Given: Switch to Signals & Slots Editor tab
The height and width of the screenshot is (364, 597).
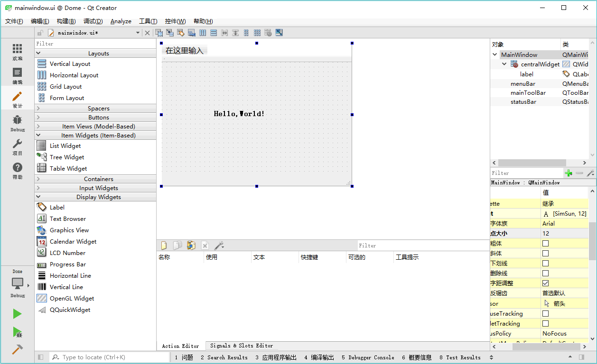Looking at the screenshot, I should tap(242, 346).
